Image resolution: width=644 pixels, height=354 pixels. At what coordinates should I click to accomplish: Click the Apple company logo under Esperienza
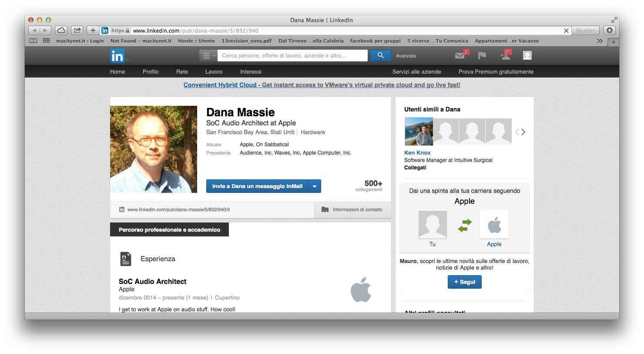(361, 290)
